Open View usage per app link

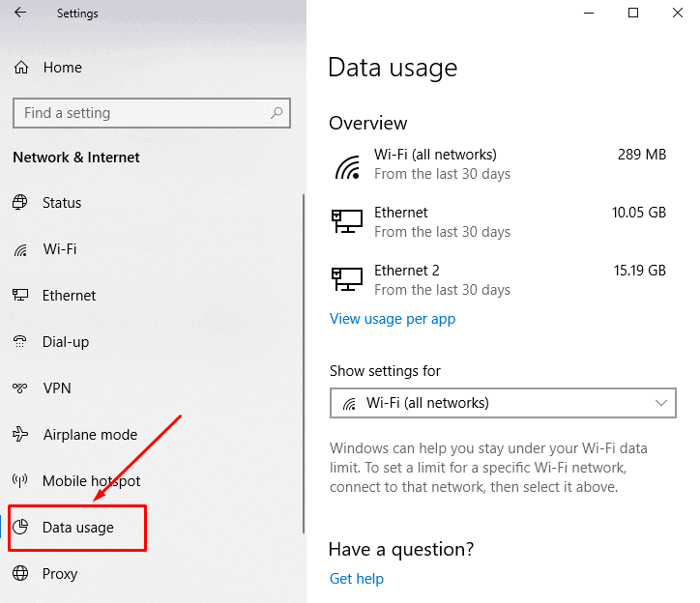coord(393,319)
